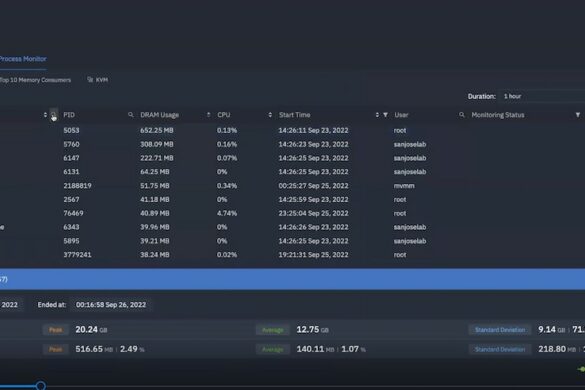This screenshot has width=585, height=390.
Task: Click DRAM value 38.24 MB
Action: click(x=155, y=255)
